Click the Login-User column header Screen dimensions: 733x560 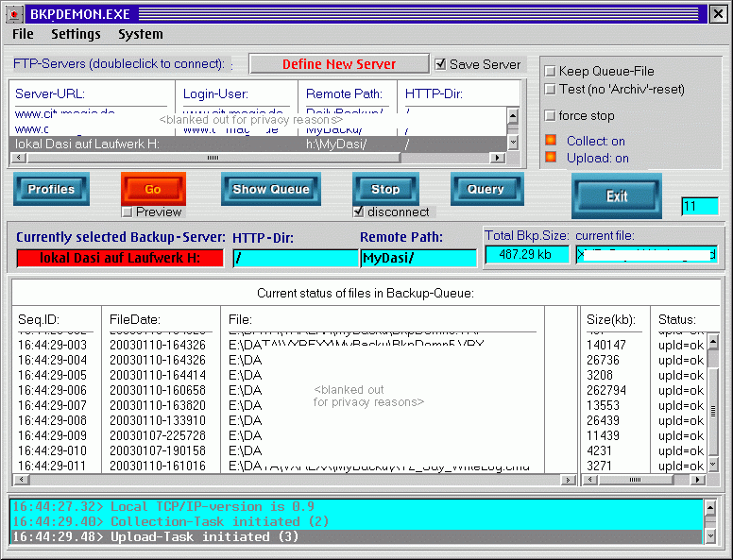pyautogui.click(x=215, y=93)
